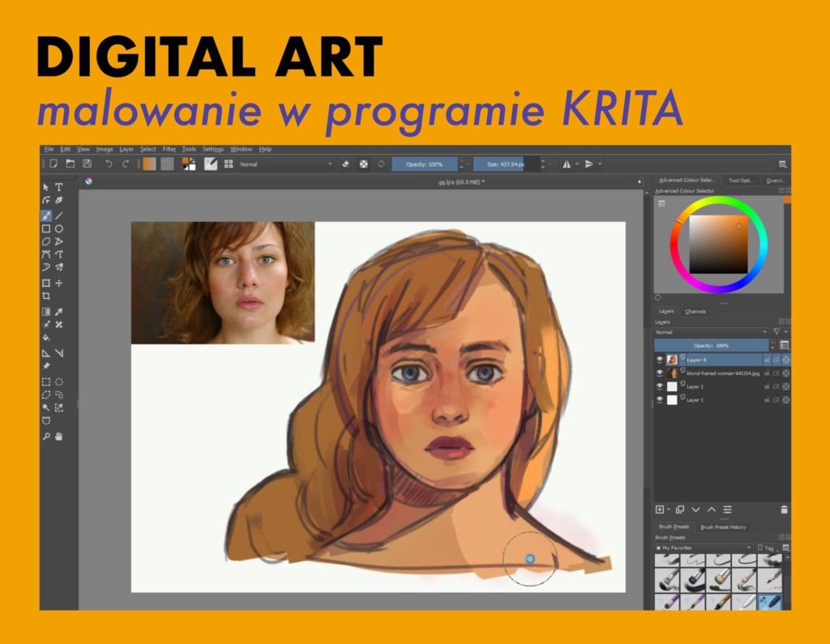The image size is (830, 644).
Task: Select the Layer 2 row
Action: click(x=722, y=386)
